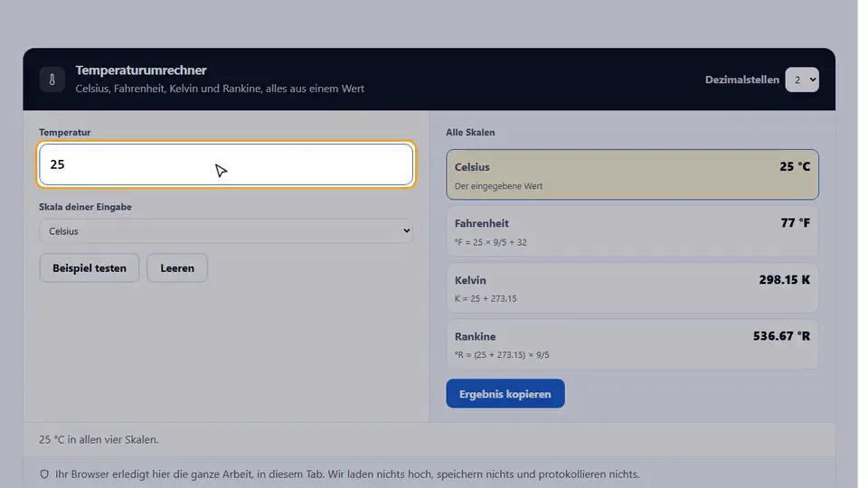Click the value 77 °F
The width and height of the screenshot is (868, 488).
795,223
